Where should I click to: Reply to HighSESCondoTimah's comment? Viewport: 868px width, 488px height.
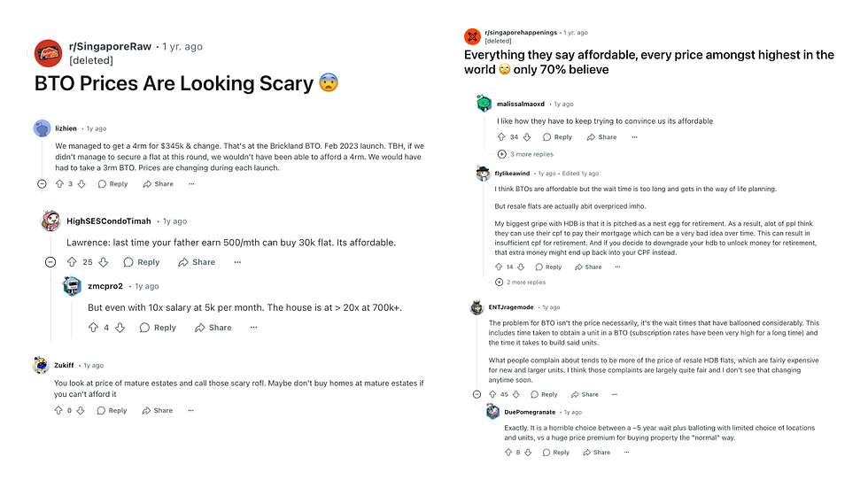tap(142, 262)
